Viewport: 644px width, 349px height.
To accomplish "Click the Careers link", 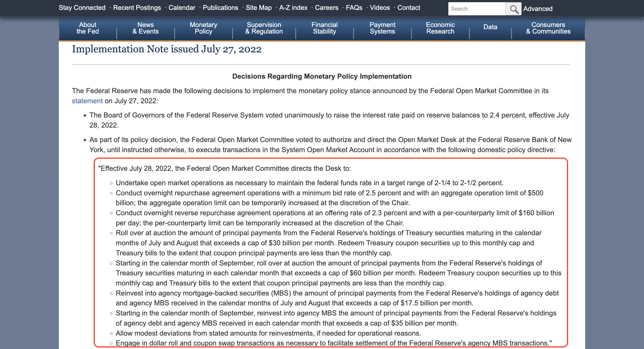I will [326, 8].
